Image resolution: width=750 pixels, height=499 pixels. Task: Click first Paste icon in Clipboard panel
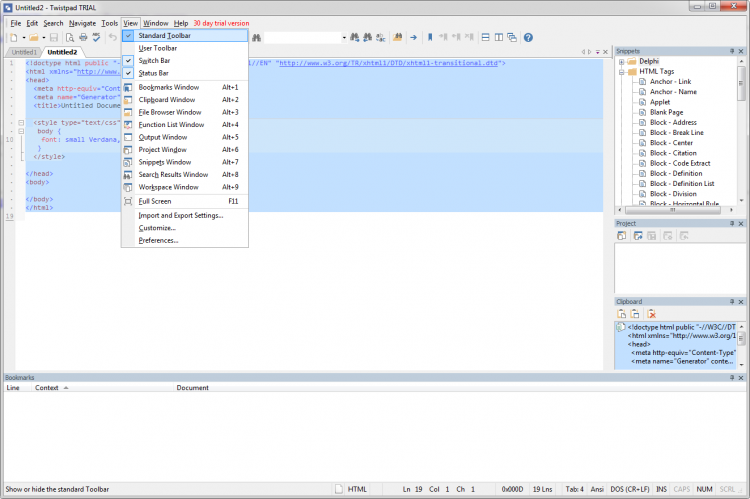coord(621,314)
